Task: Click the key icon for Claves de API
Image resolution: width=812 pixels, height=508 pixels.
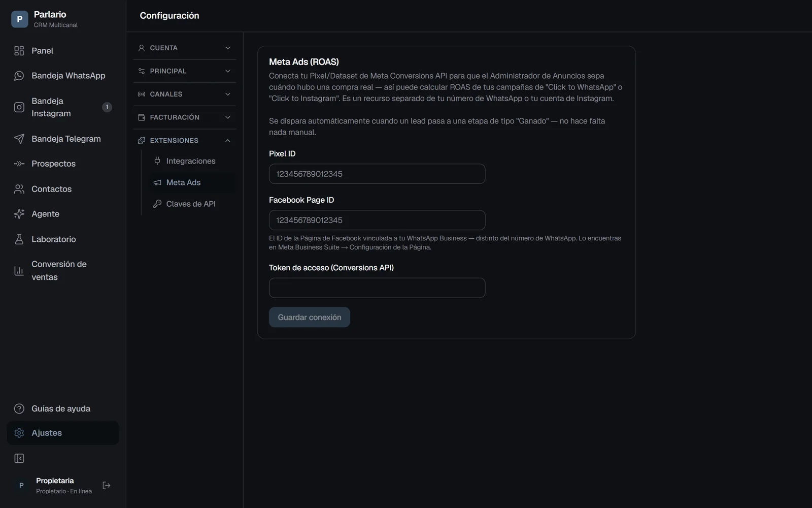Action: pyautogui.click(x=157, y=204)
